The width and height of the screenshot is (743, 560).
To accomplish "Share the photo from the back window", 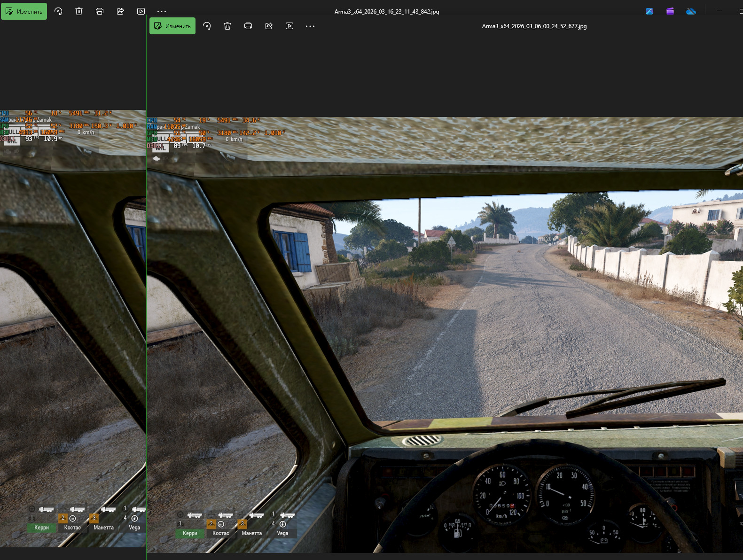I will pos(120,11).
